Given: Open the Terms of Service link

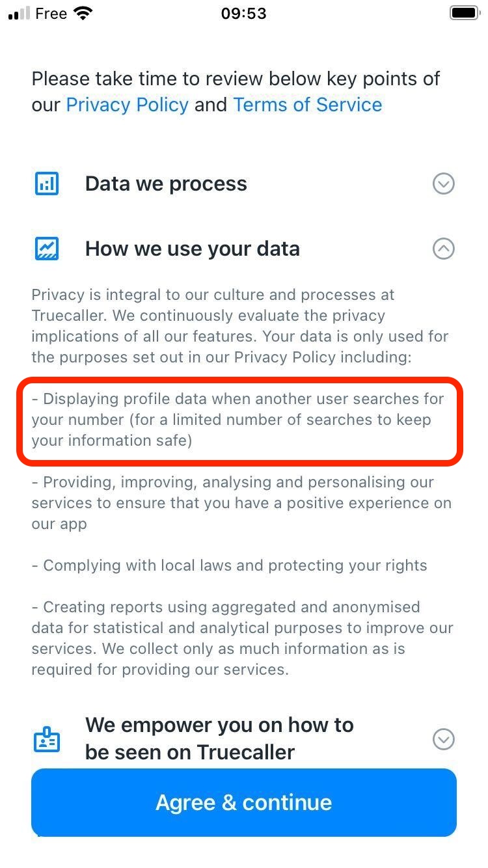Looking at the screenshot, I should pos(307,105).
